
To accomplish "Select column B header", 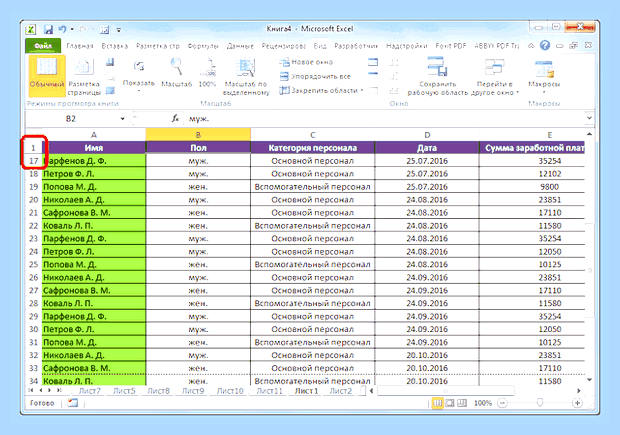I will tap(198, 135).
